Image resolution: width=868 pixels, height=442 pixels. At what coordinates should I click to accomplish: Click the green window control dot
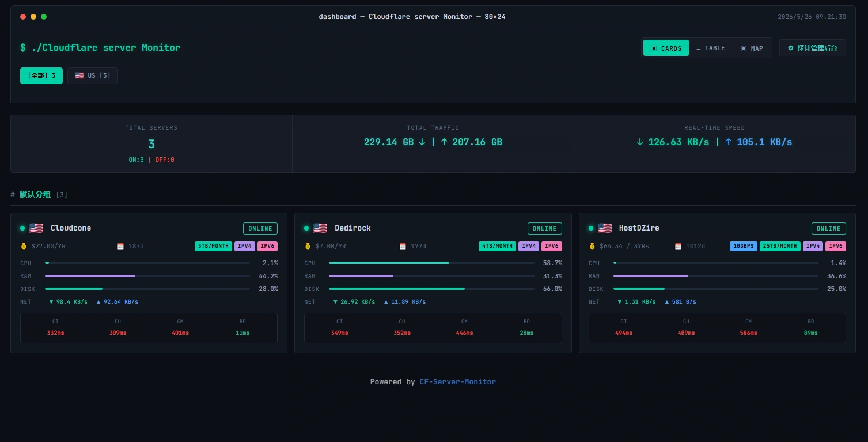pyautogui.click(x=44, y=17)
